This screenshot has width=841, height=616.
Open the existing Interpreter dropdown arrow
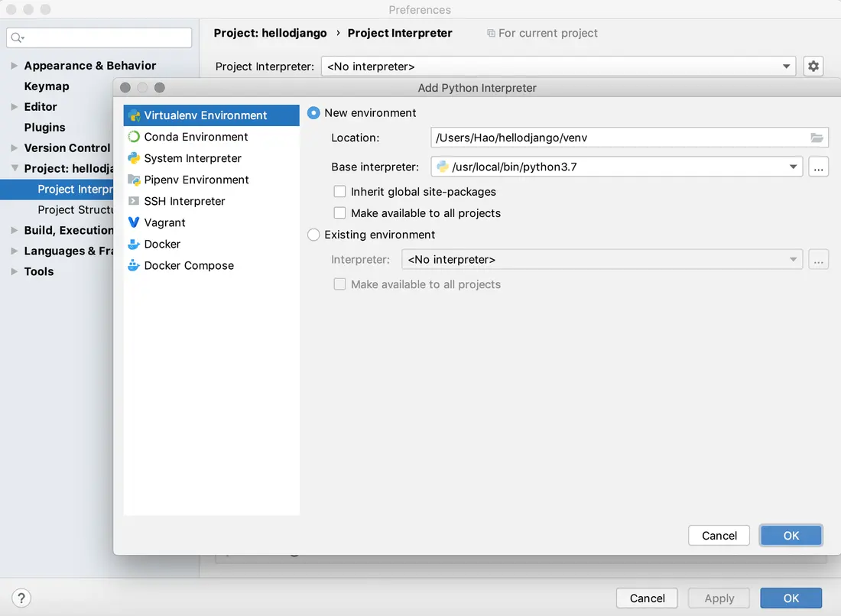point(793,260)
